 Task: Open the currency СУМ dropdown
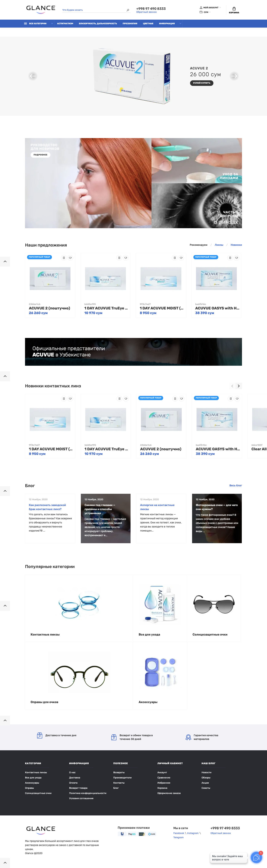click(x=205, y=12)
